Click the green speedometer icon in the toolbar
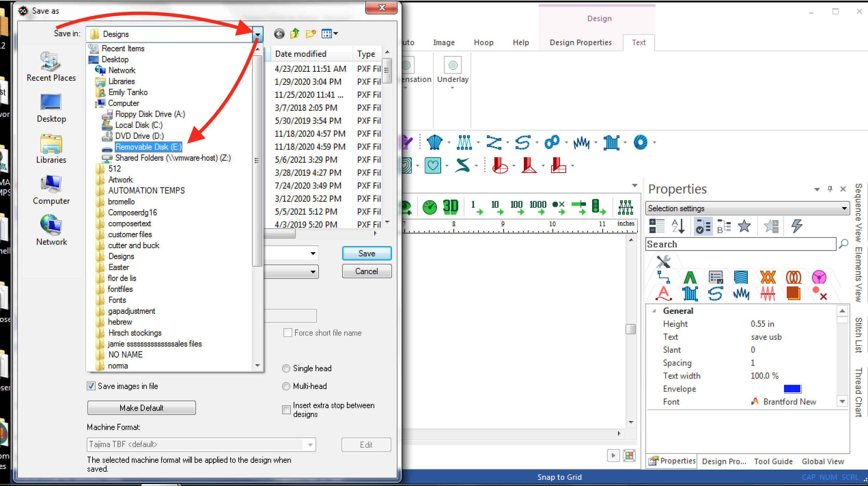Image resolution: width=868 pixels, height=486 pixels. click(x=430, y=207)
